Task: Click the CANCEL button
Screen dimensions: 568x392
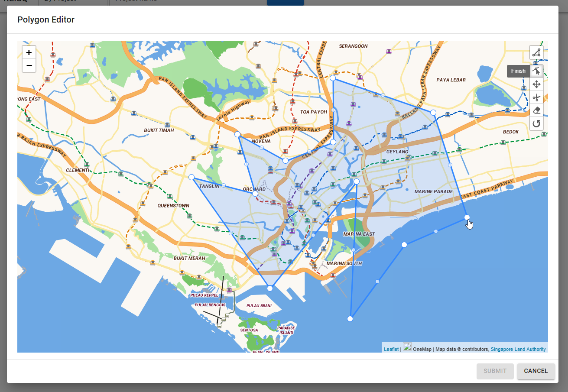Action: [x=536, y=371]
